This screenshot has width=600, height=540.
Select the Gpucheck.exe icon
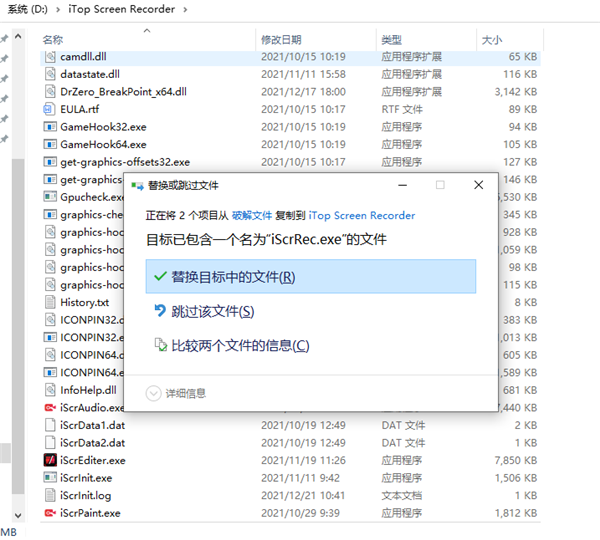click(50, 197)
